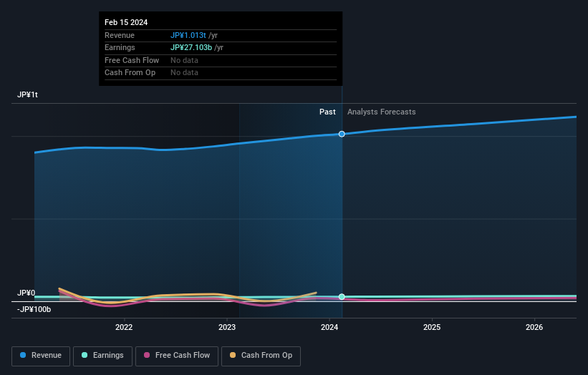Toggle the Revenue legend series
The width and height of the screenshot is (588, 375).
click(x=41, y=356)
